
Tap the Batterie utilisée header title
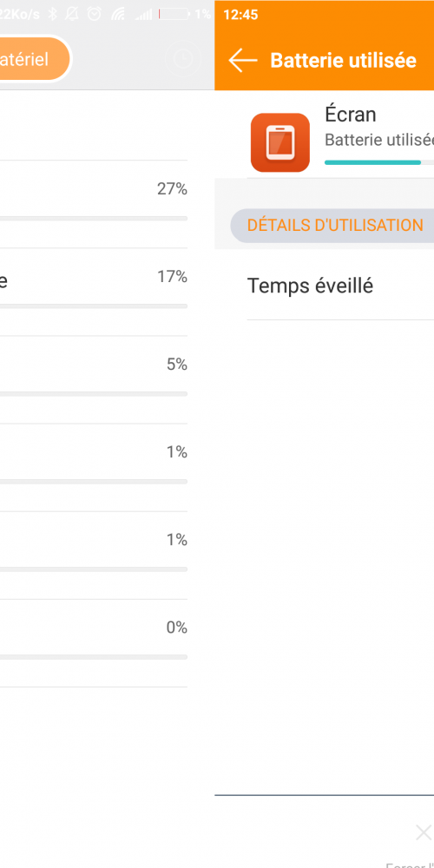(343, 61)
